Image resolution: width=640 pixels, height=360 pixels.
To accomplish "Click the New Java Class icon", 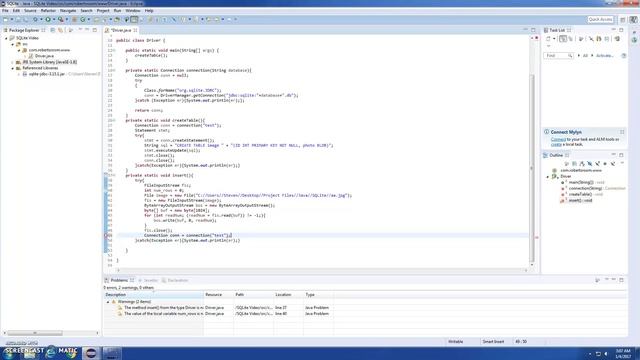I will coord(83,19).
